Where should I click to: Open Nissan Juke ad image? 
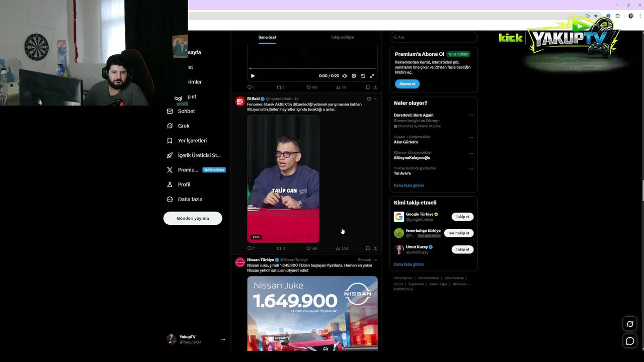[x=312, y=313]
